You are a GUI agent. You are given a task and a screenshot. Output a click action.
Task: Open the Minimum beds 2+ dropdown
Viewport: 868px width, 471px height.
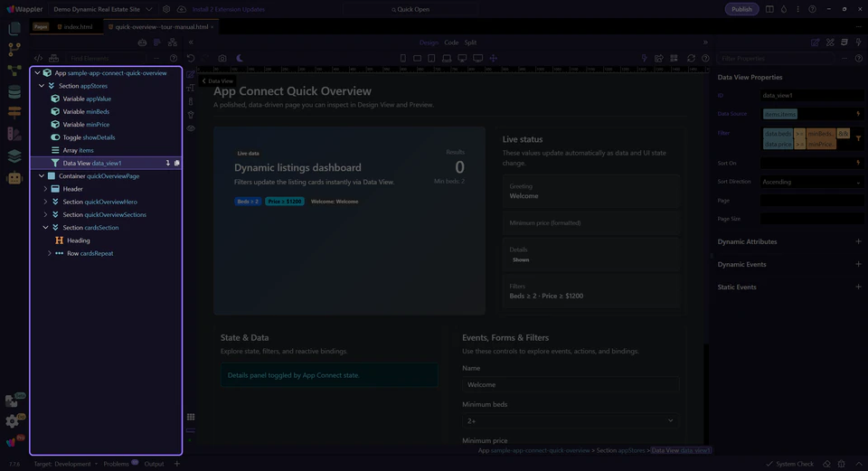(571, 420)
